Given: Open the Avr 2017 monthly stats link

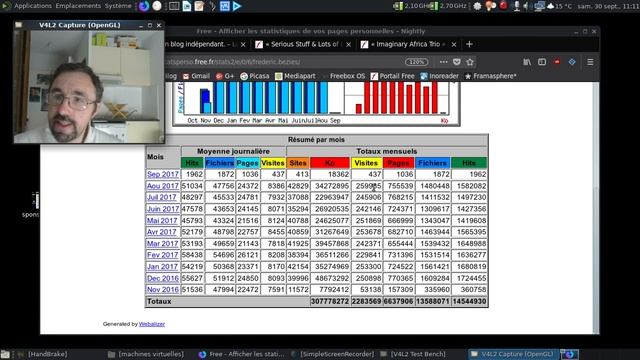Looking at the screenshot, I should (162, 232).
